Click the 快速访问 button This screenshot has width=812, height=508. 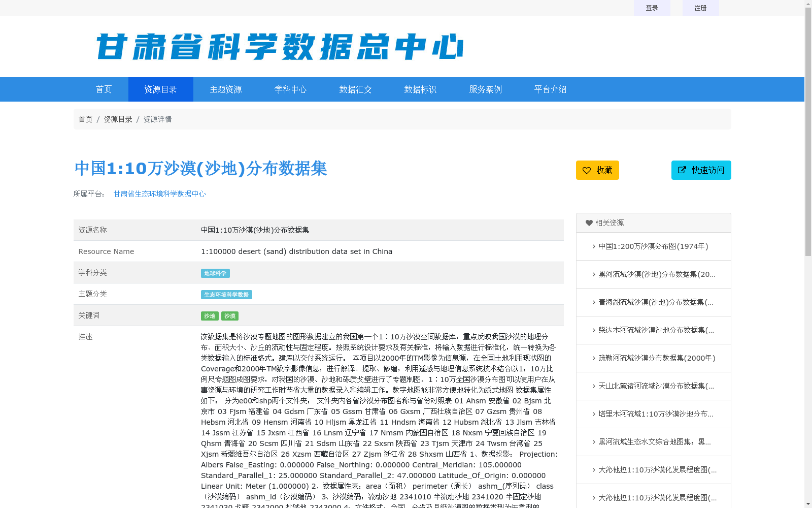pyautogui.click(x=701, y=170)
